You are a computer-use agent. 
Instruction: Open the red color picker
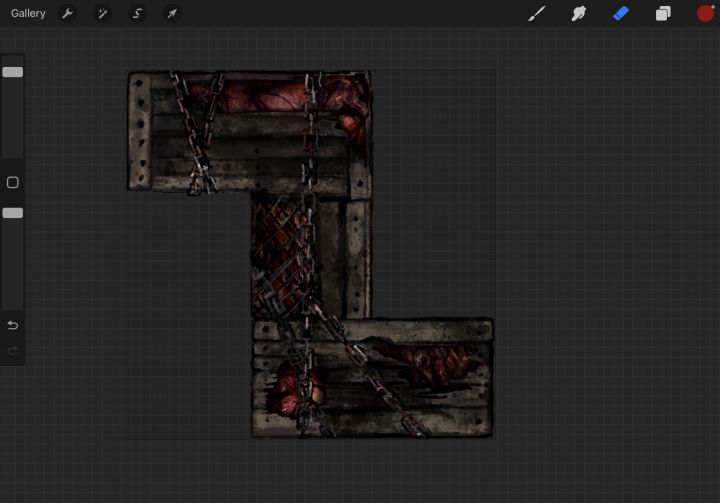point(705,13)
